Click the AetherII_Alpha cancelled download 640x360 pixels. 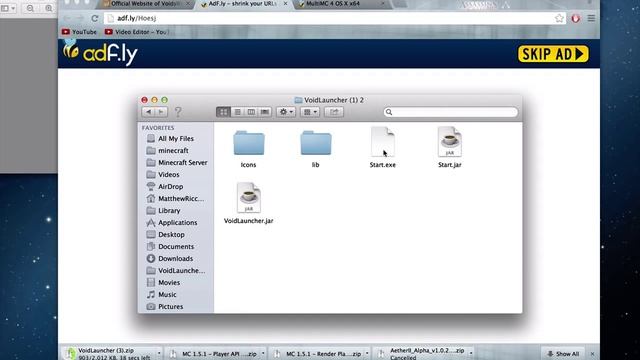pos(422,353)
